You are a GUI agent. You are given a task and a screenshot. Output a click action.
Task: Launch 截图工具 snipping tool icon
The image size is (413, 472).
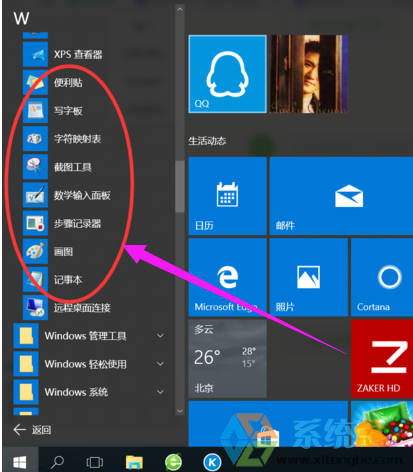coord(35,167)
